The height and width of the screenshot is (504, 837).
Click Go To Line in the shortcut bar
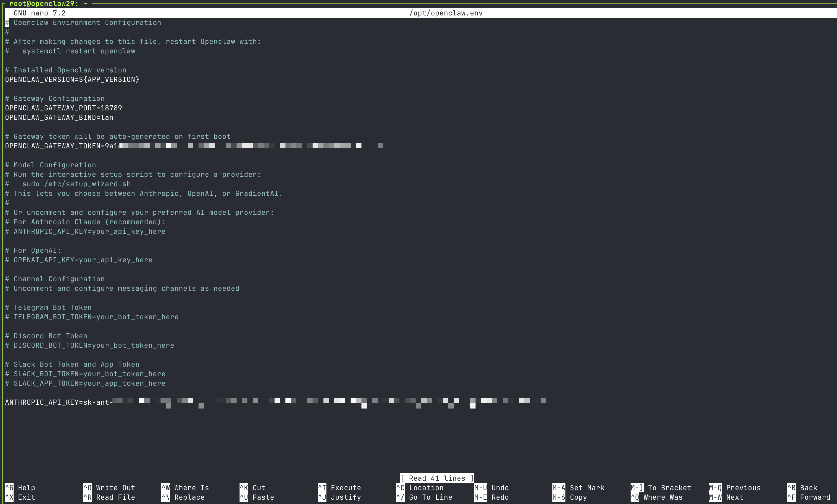430,497
